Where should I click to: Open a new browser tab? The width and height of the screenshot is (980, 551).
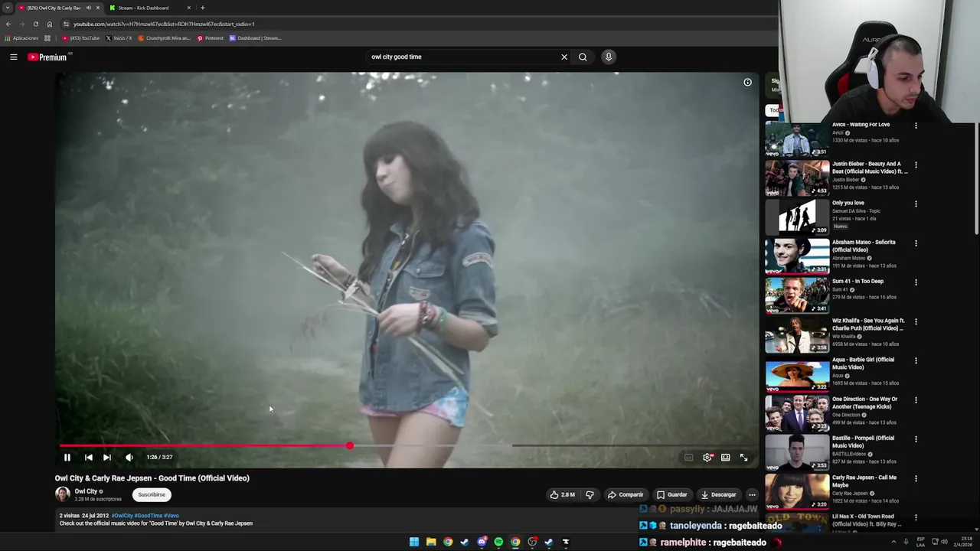(x=202, y=8)
